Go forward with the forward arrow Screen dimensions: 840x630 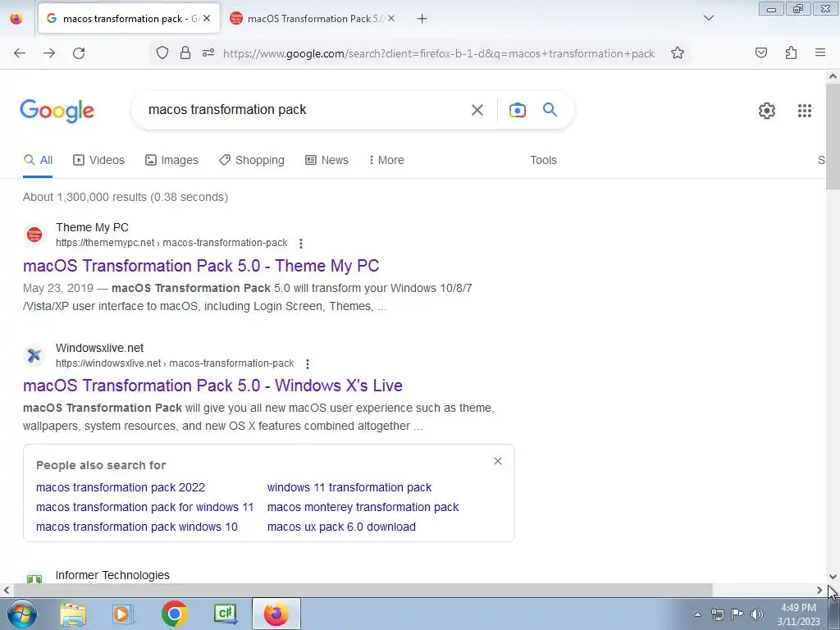[49, 53]
